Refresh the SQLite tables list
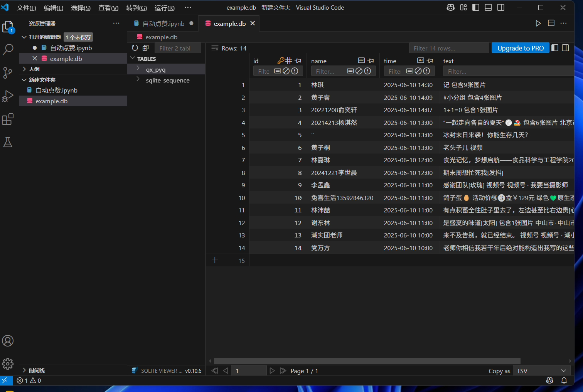This screenshot has height=392, width=583. coord(135,48)
